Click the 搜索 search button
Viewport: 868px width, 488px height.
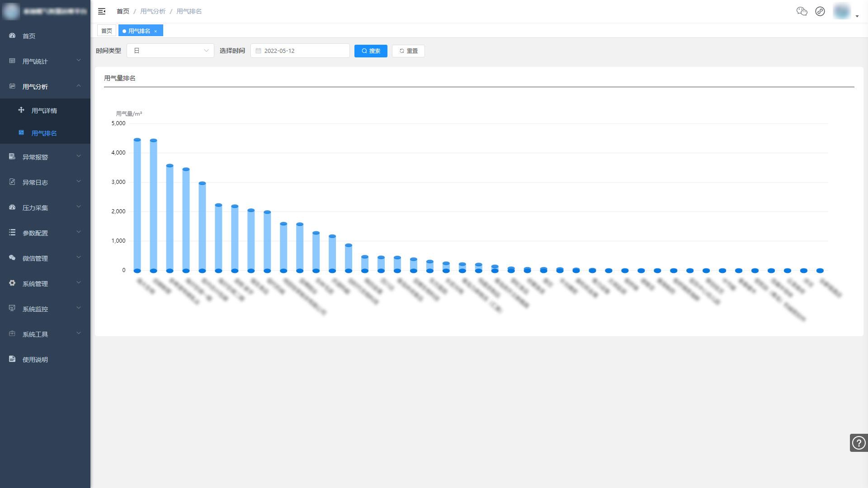pyautogui.click(x=371, y=51)
